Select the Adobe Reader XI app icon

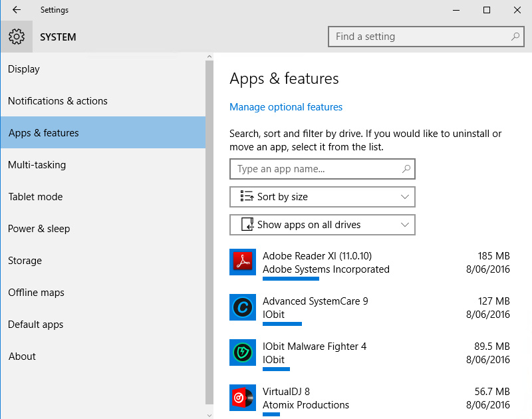click(x=243, y=262)
